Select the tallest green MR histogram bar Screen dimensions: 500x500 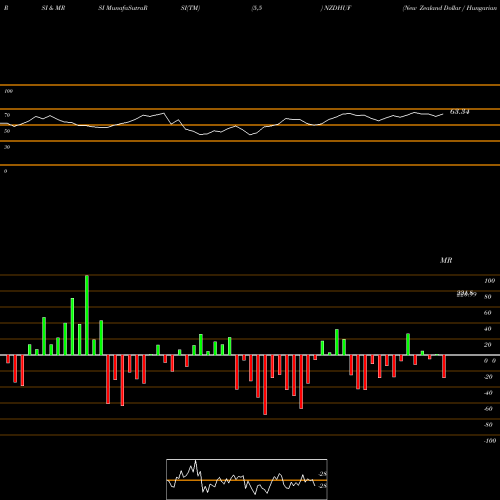[87, 315]
